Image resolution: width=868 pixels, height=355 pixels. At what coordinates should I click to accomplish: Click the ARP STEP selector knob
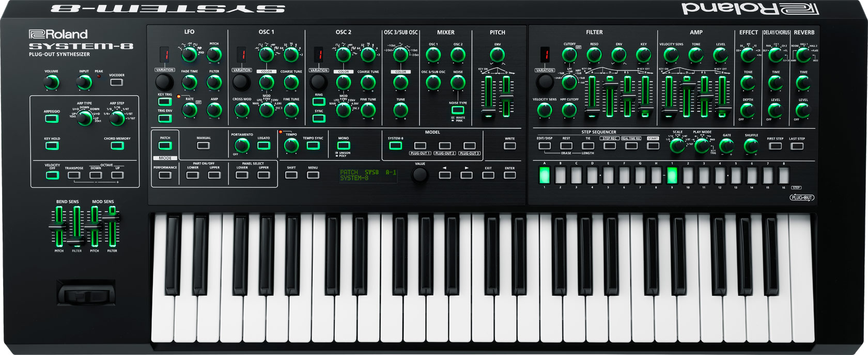(117, 118)
